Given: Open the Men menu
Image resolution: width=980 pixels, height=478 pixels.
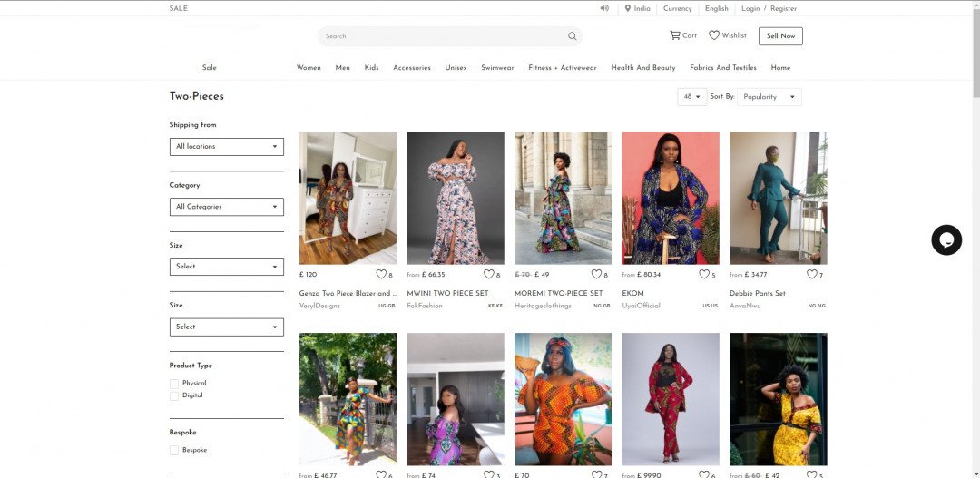Looking at the screenshot, I should 342,67.
